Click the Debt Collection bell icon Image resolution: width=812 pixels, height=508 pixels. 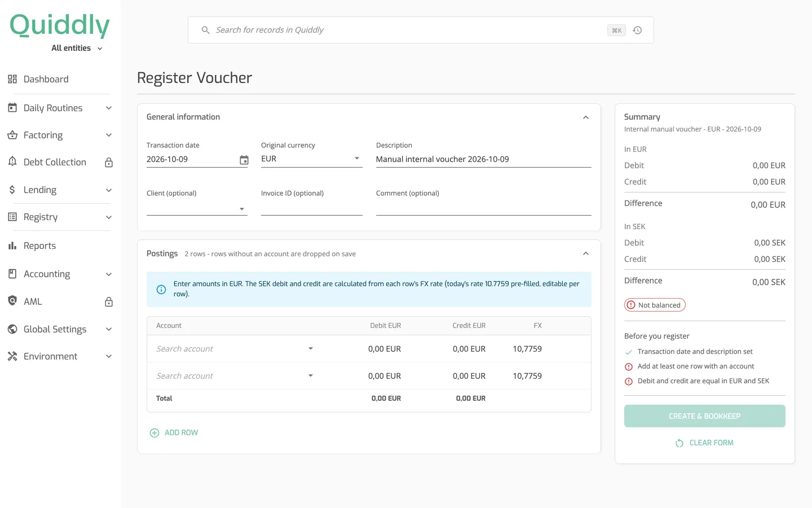(12, 161)
